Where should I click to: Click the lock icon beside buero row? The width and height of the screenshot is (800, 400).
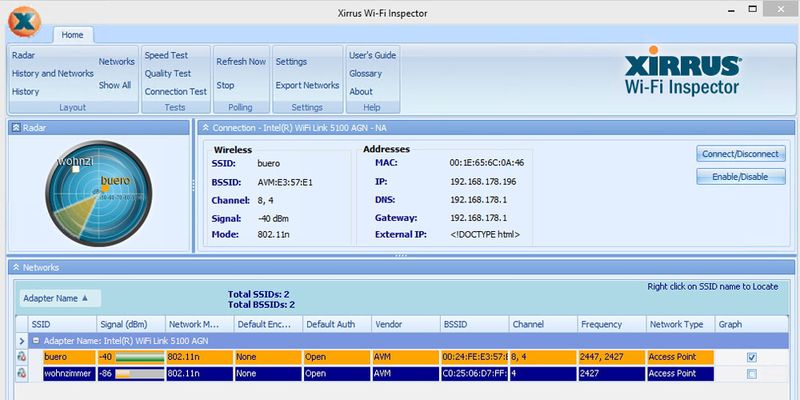22,357
